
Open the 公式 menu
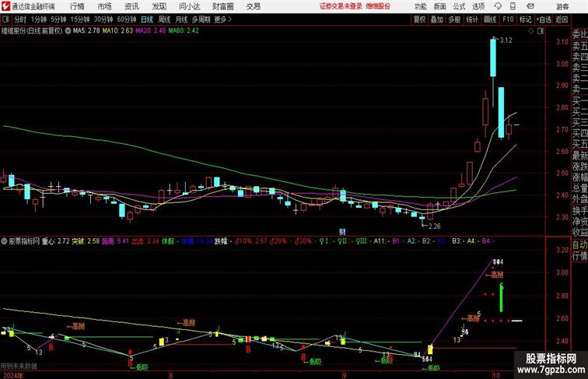(459, 6)
